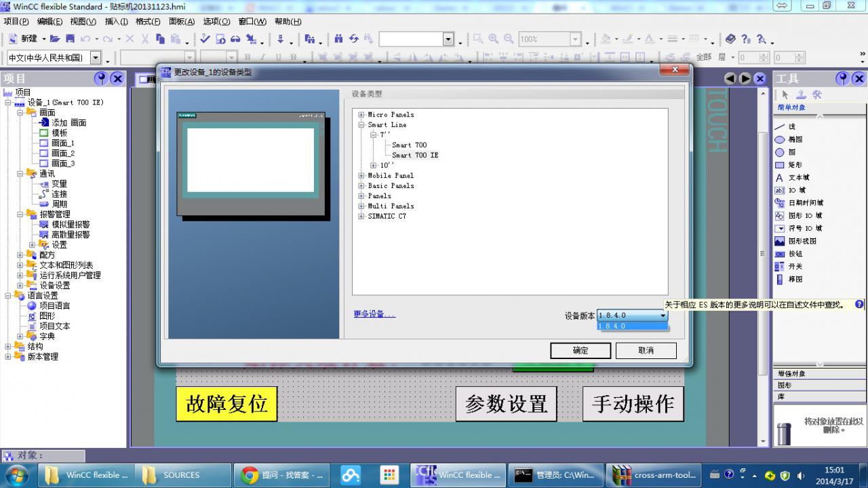
Task: Select the IO field (IO 域) tool
Action: tap(791, 190)
